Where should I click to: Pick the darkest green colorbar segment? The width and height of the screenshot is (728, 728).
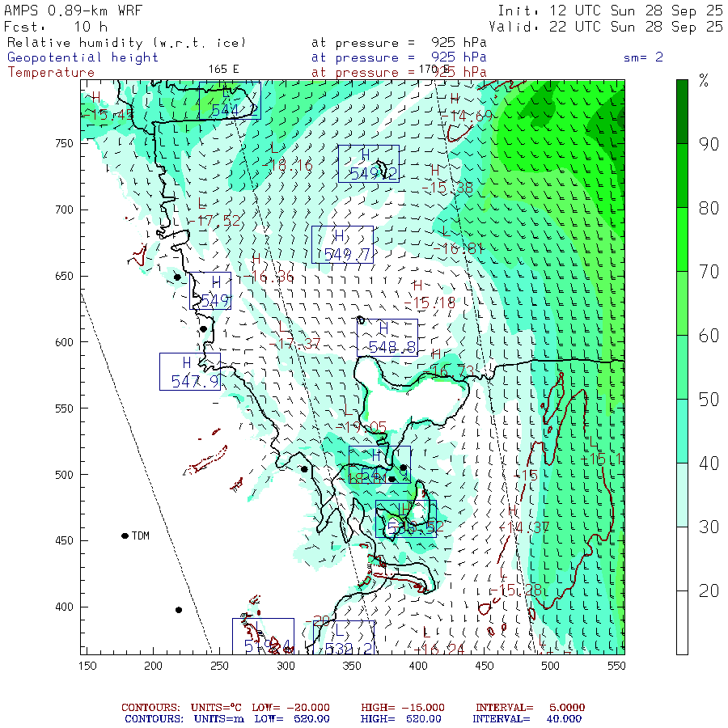coord(682,111)
